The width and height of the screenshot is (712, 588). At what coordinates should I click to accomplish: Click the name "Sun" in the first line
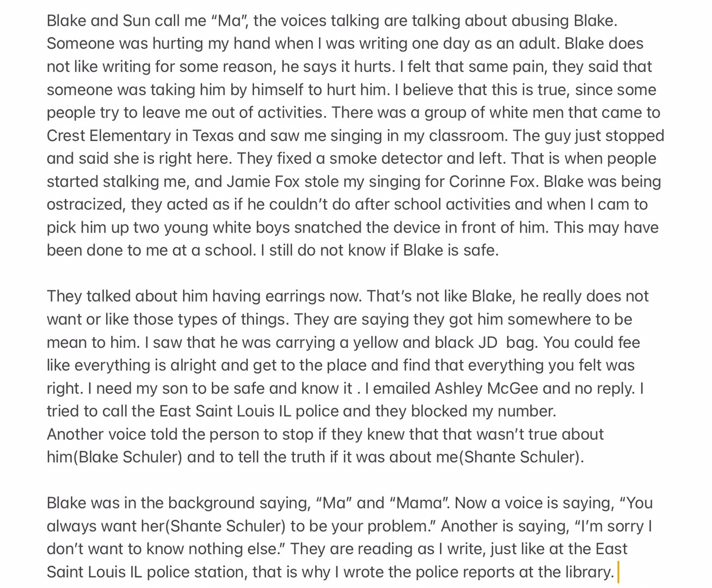point(136,21)
